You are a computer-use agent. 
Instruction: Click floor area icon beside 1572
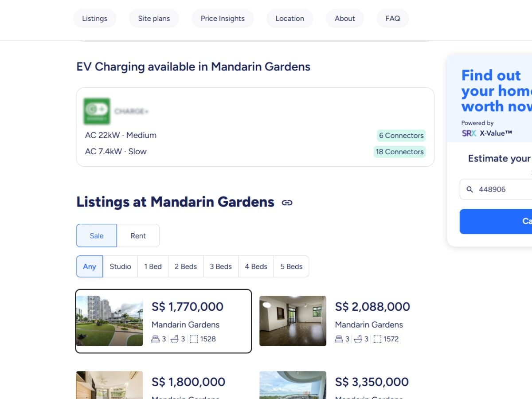pyautogui.click(x=377, y=339)
